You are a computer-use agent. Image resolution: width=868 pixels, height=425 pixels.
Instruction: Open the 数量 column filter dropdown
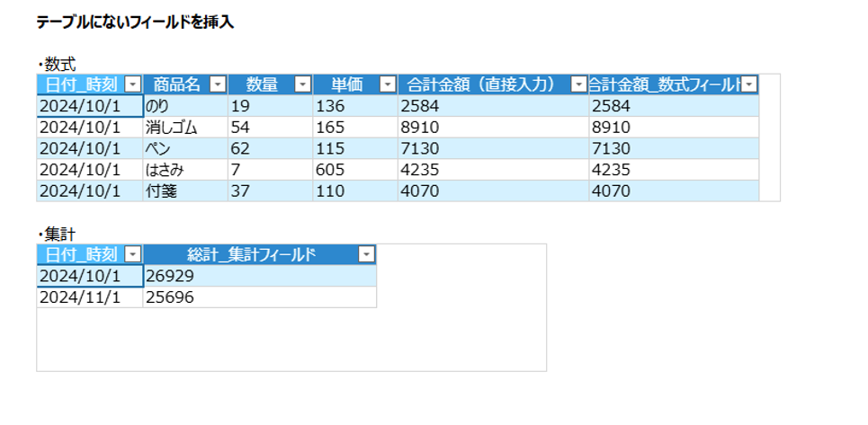pyautogui.click(x=302, y=84)
